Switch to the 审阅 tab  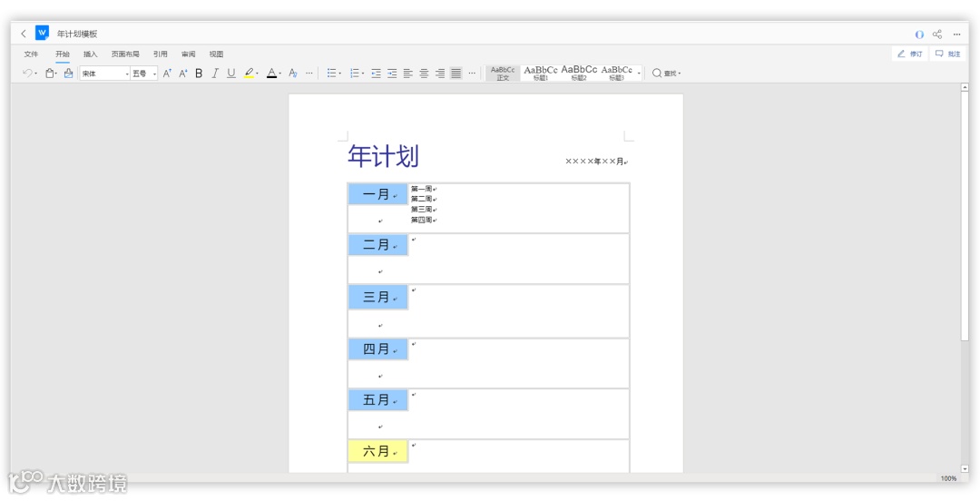(188, 54)
